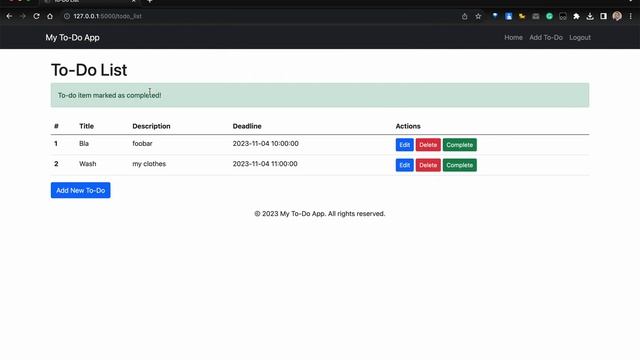Open the extensions puzzle piece menu
The height and width of the screenshot is (360, 640).
576,16
